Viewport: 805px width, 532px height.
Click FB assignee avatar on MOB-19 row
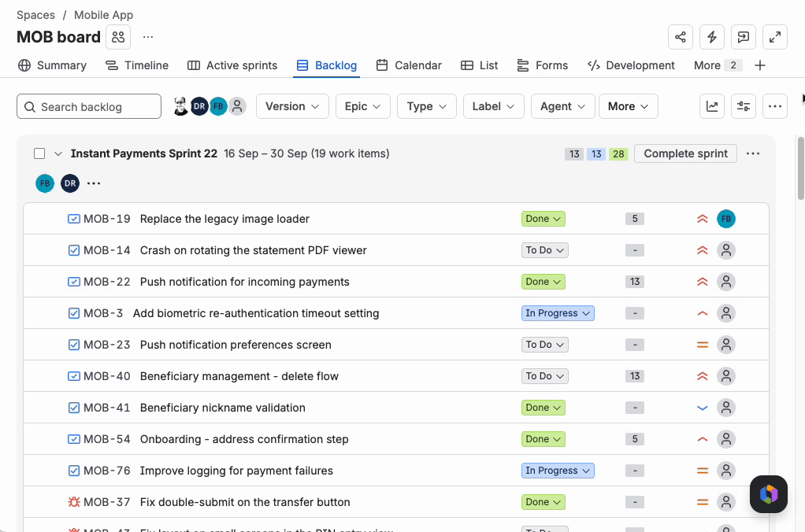[x=726, y=219]
